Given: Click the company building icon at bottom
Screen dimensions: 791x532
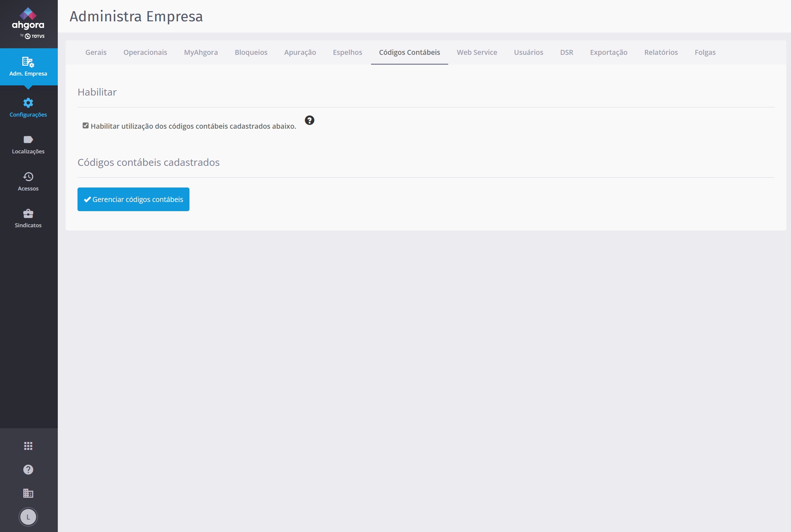Looking at the screenshot, I should tap(28, 493).
